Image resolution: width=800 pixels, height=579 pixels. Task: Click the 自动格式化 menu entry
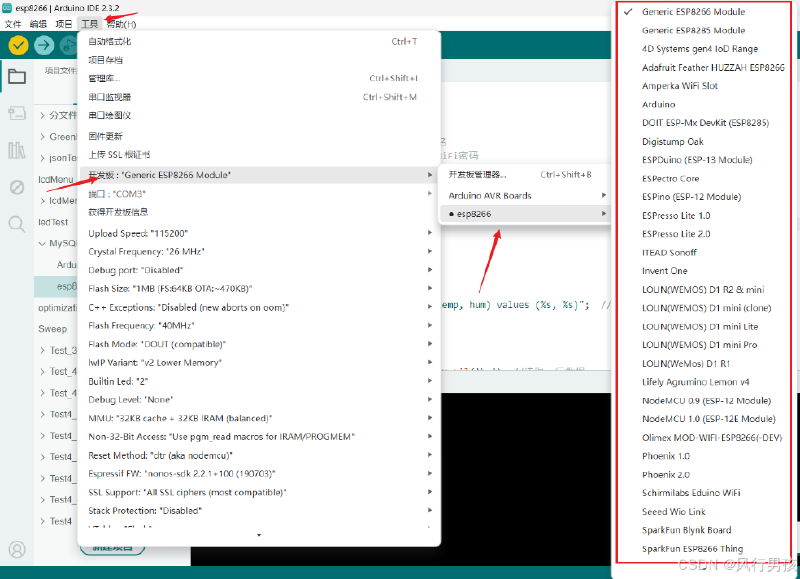click(259, 41)
